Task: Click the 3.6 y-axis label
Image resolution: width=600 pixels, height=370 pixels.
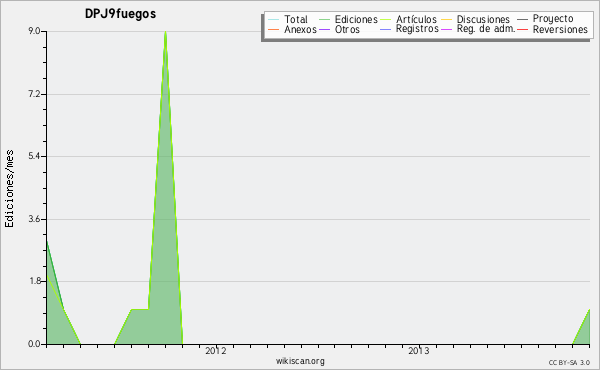Action: 34,219
